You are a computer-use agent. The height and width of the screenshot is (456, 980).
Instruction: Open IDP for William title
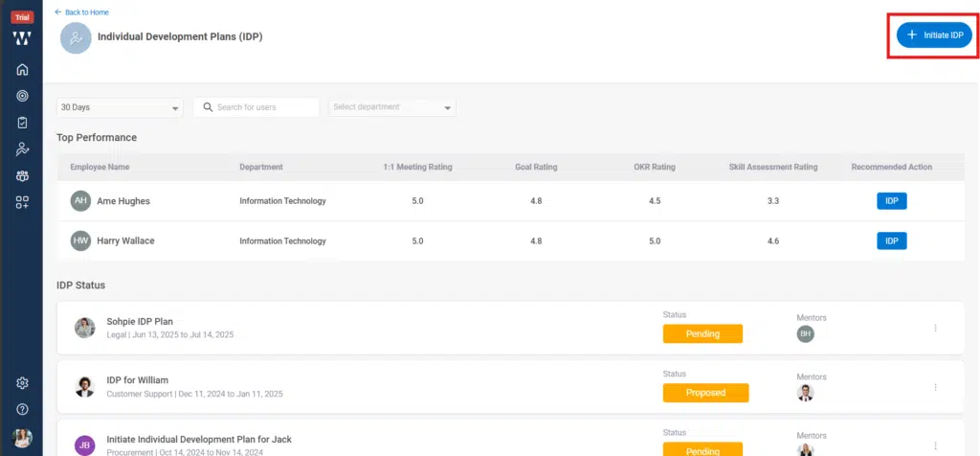[x=138, y=379]
